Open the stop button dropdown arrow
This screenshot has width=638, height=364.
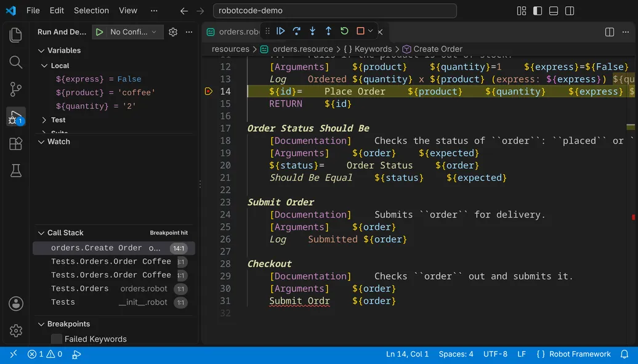coord(370,31)
